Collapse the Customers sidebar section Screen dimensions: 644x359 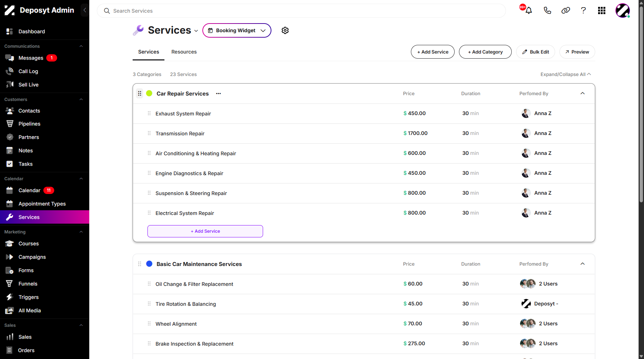(81, 100)
